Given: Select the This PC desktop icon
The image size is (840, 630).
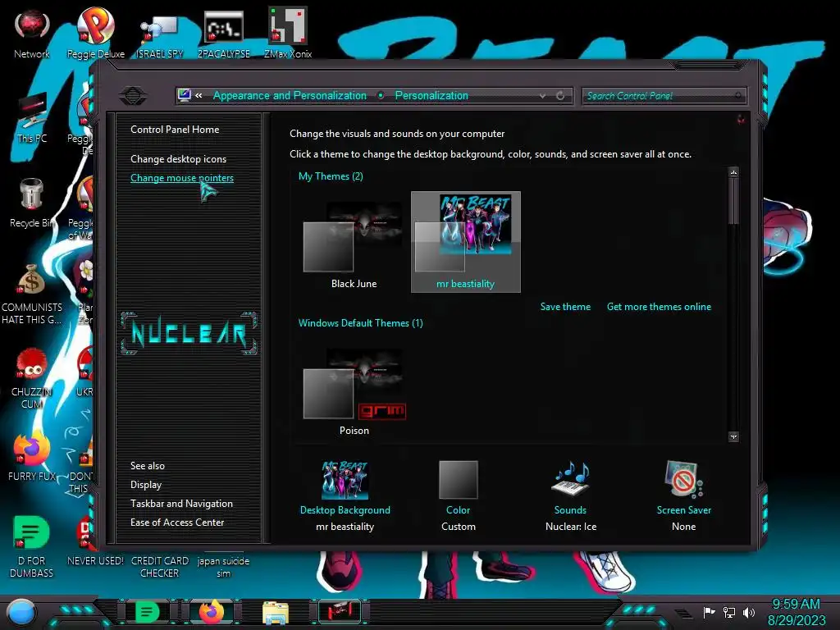Looking at the screenshot, I should (32, 118).
